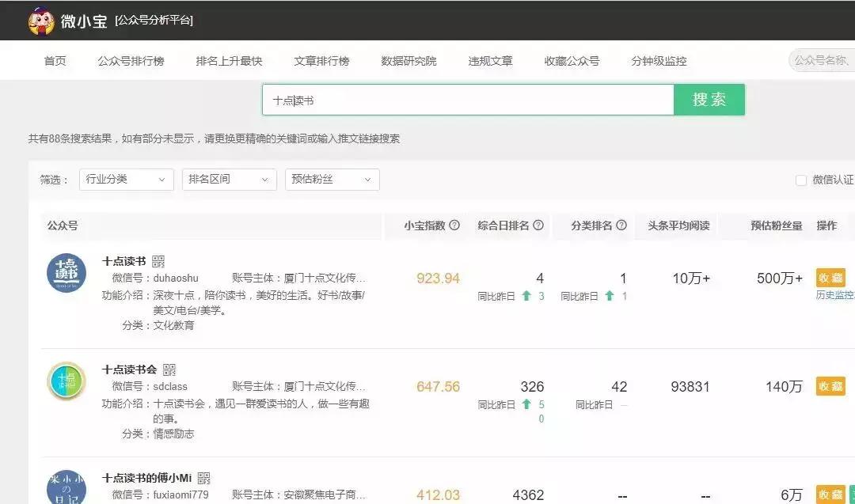Open the 历史监控 link for 十点读书
The height and width of the screenshot is (504, 855).
coord(835,294)
